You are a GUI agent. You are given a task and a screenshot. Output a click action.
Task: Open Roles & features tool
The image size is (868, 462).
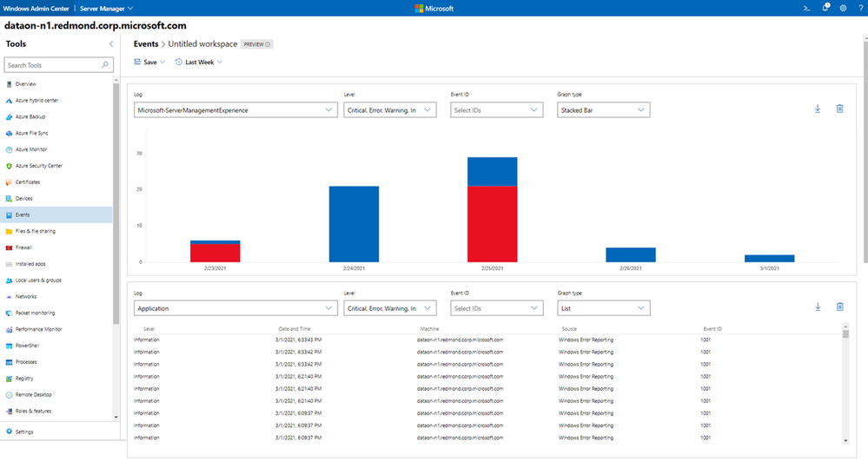coord(33,411)
